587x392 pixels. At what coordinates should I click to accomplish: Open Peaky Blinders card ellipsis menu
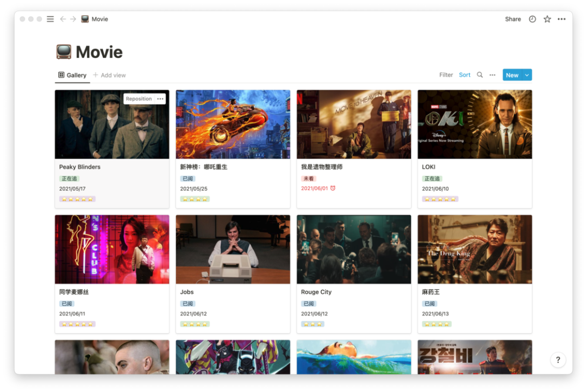pos(160,99)
